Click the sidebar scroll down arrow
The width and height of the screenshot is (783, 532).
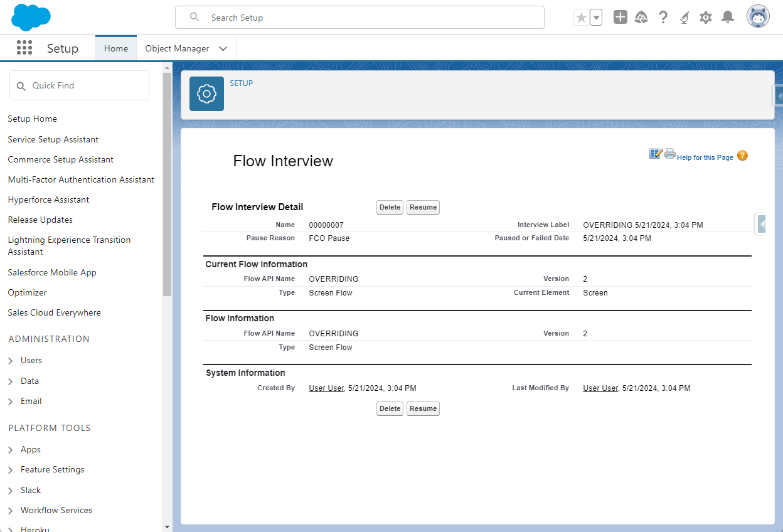pyautogui.click(x=167, y=527)
